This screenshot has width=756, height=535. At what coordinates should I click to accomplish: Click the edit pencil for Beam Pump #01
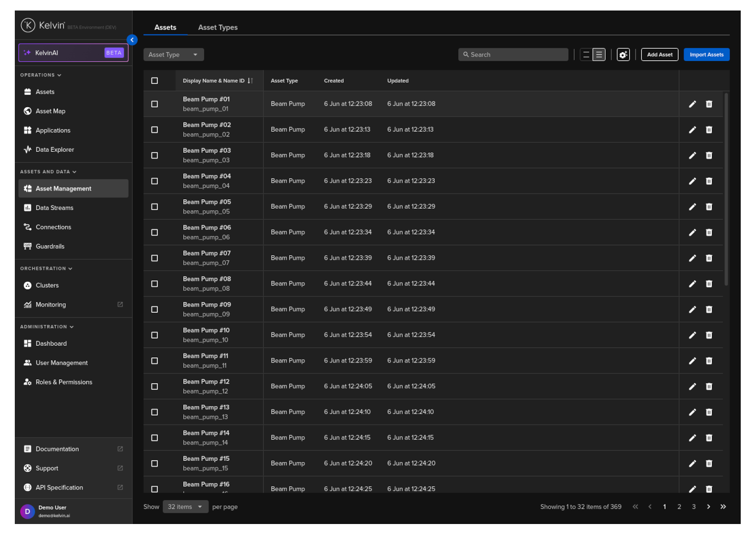(x=692, y=104)
